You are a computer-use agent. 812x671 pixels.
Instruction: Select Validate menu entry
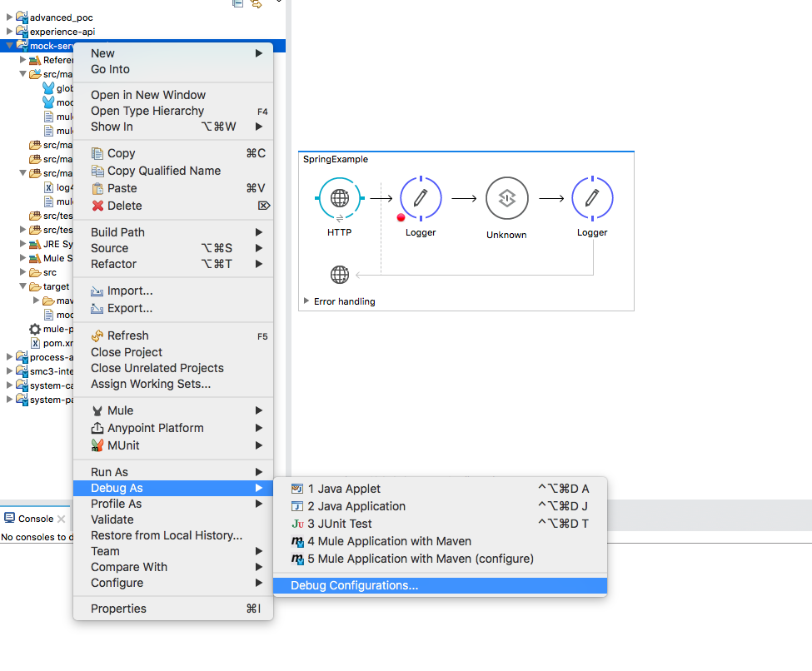pos(173,519)
